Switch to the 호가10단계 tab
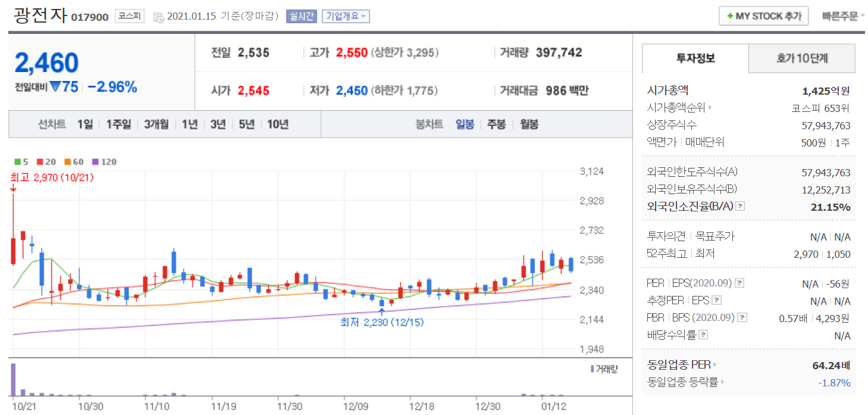Viewport: 868px width, 415px height. tap(801, 58)
